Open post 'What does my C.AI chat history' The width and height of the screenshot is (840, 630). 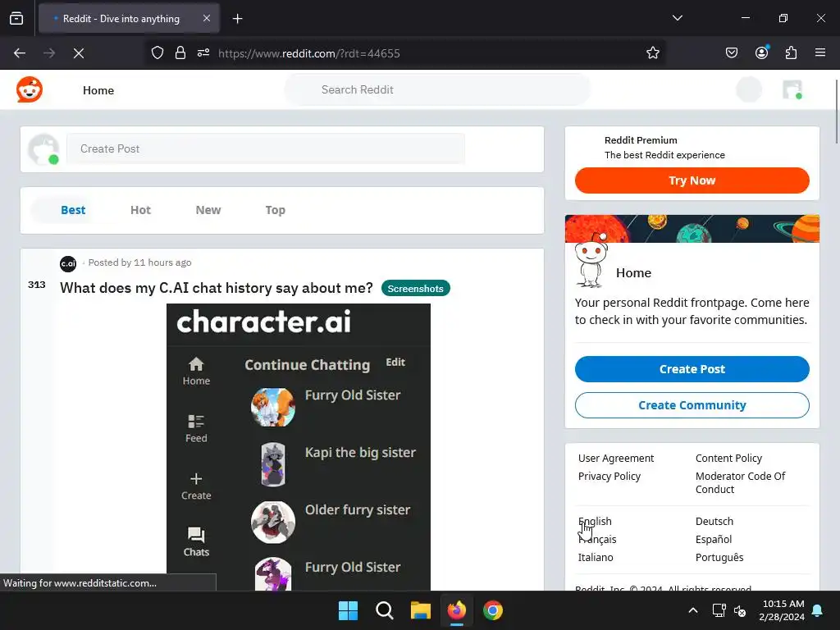click(x=216, y=288)
